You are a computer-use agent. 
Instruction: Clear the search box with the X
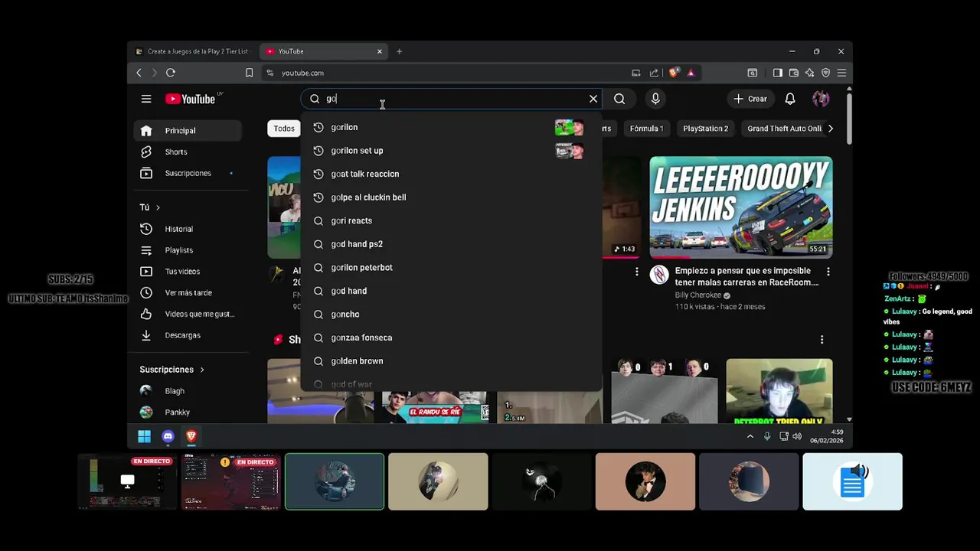(x=593, y=99)
